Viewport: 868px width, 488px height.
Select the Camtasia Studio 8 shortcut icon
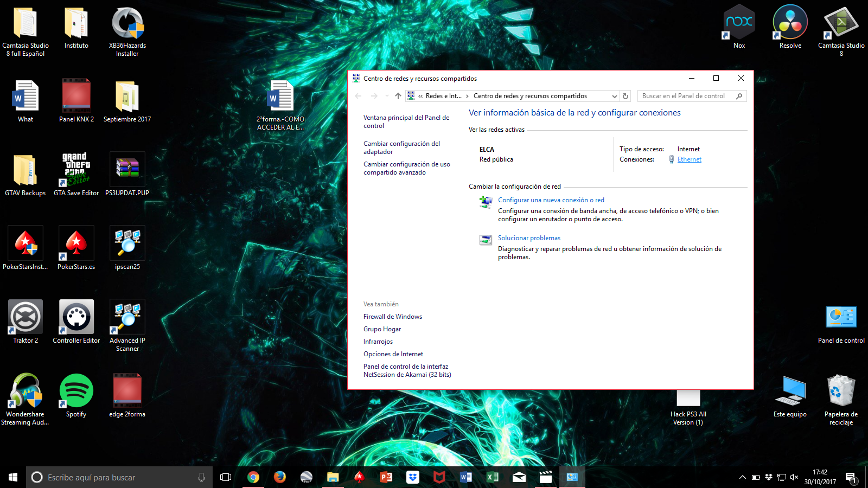click(x=841, y=30)
